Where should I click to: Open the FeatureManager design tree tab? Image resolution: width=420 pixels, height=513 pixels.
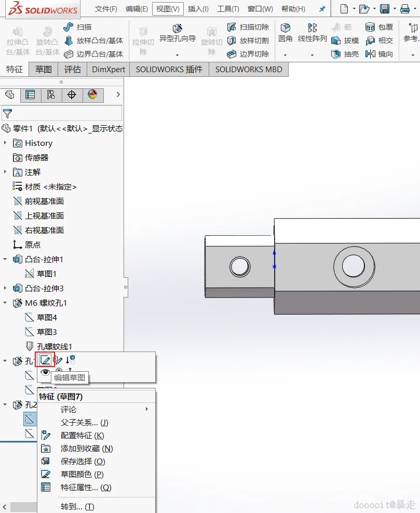pyautogui.click(x=10, y=95)
